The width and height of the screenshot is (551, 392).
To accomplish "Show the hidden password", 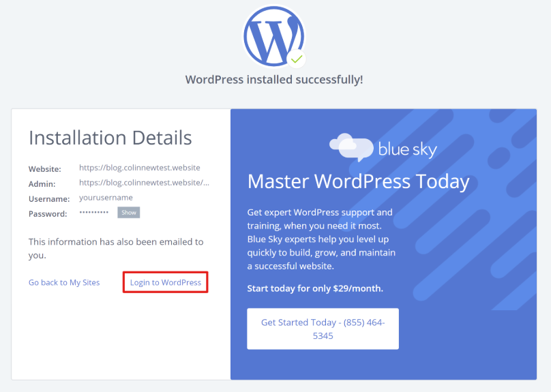I will pos(129,213).
